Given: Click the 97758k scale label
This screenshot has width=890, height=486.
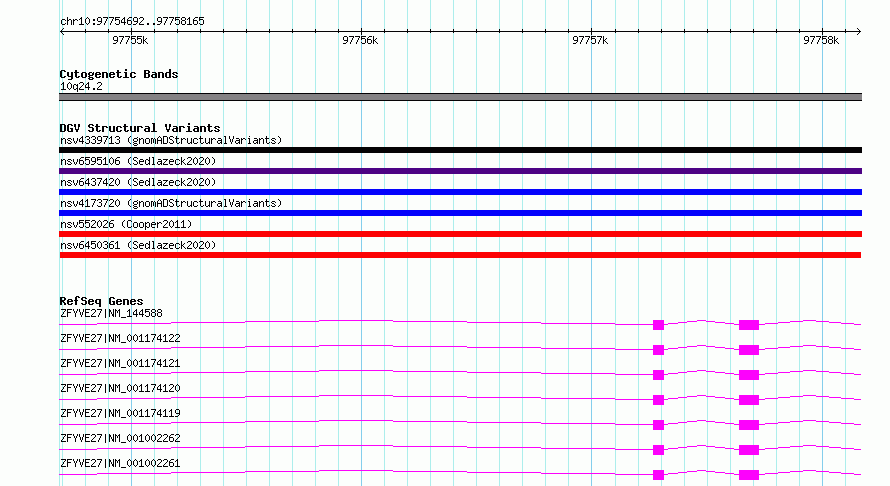Looking at the screenshot, I should [x=821, y=40].
